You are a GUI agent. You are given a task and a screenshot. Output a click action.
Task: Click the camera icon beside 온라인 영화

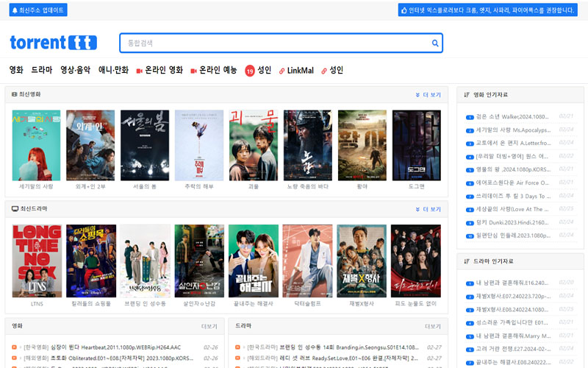point(139,71)
